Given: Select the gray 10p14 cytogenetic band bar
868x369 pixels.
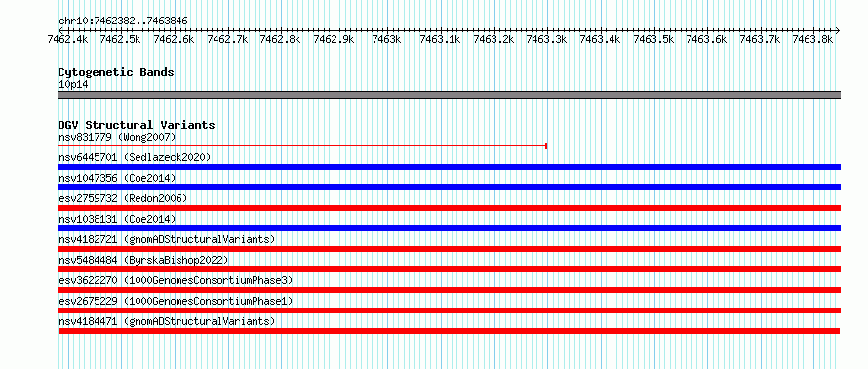Looking at the screenshot, I should point(449,95).
